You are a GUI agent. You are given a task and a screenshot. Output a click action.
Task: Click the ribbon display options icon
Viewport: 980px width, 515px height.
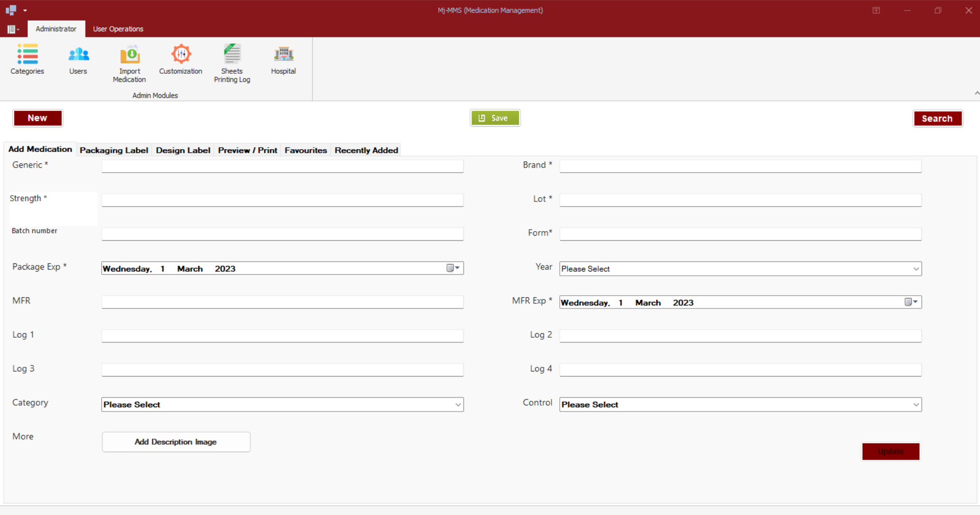pos(876,10)
